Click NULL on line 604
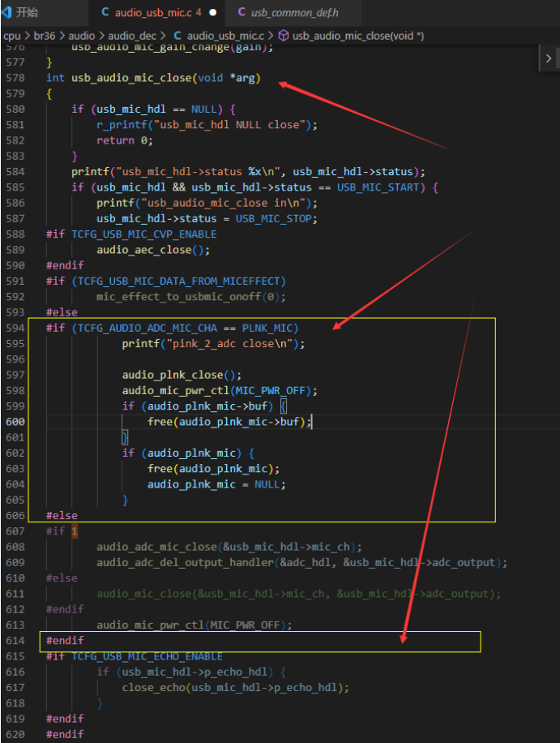This screenshot has height=743, width=560. [267, 484]
